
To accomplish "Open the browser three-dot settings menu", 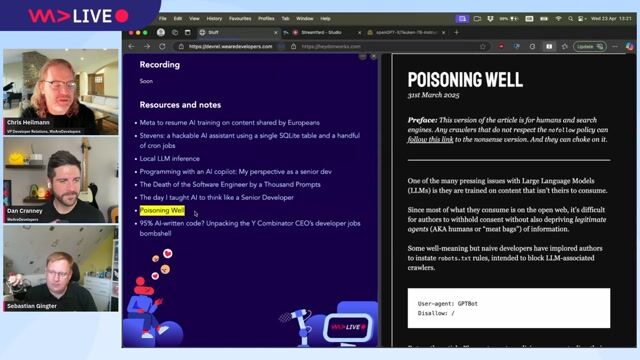I will 615,47.
